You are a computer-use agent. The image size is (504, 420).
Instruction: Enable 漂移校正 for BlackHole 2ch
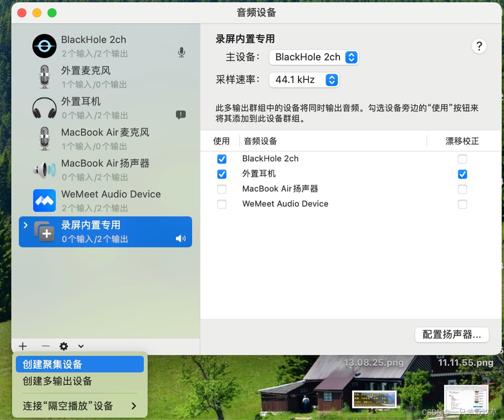463,159
